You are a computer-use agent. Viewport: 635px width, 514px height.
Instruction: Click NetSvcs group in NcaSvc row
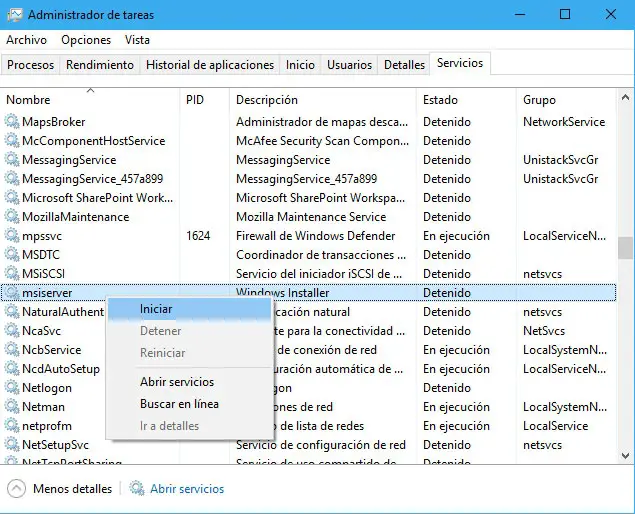tap(544, 331)
